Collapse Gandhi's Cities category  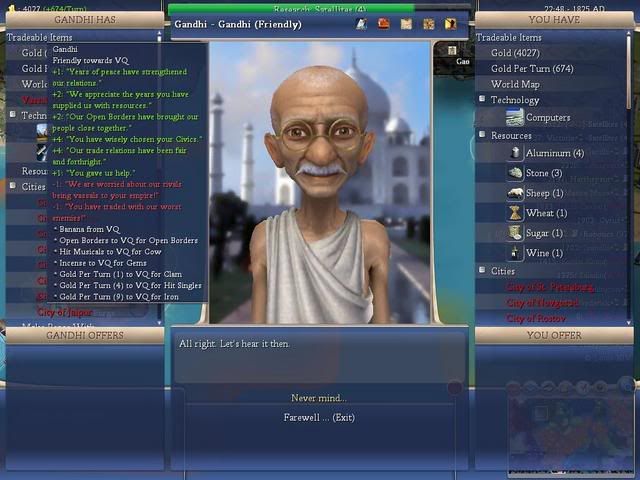click(x=13, y=186)
